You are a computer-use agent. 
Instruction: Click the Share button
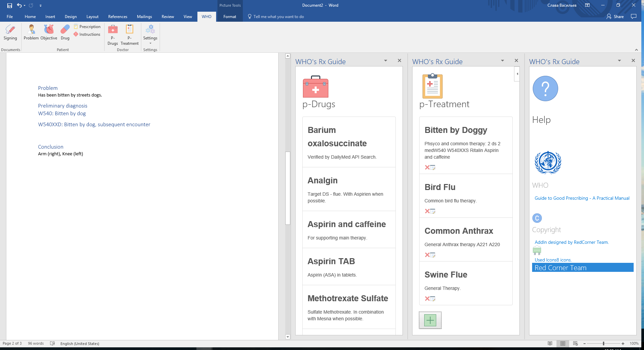click(x=615, y=16)
